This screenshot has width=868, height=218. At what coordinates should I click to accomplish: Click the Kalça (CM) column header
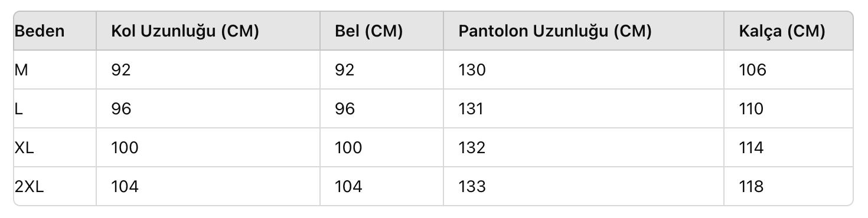tap(782, 31)
